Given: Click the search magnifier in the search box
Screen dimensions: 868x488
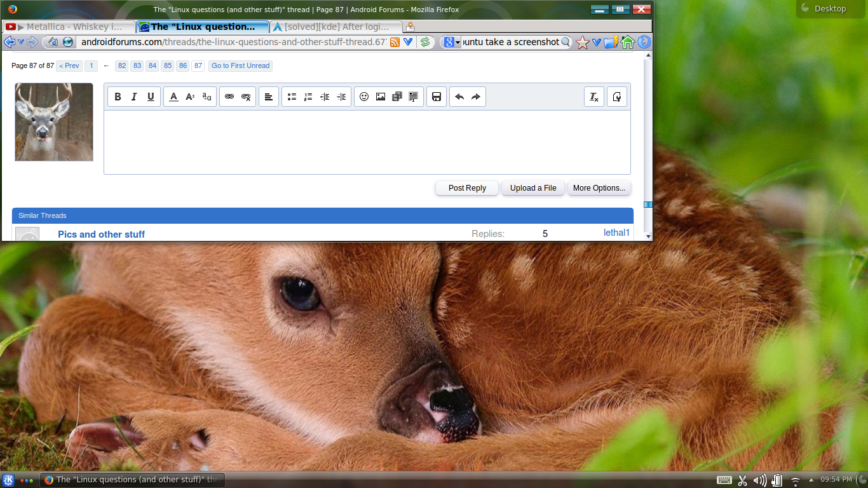Looking at the screenshot, I should (566, 42).
